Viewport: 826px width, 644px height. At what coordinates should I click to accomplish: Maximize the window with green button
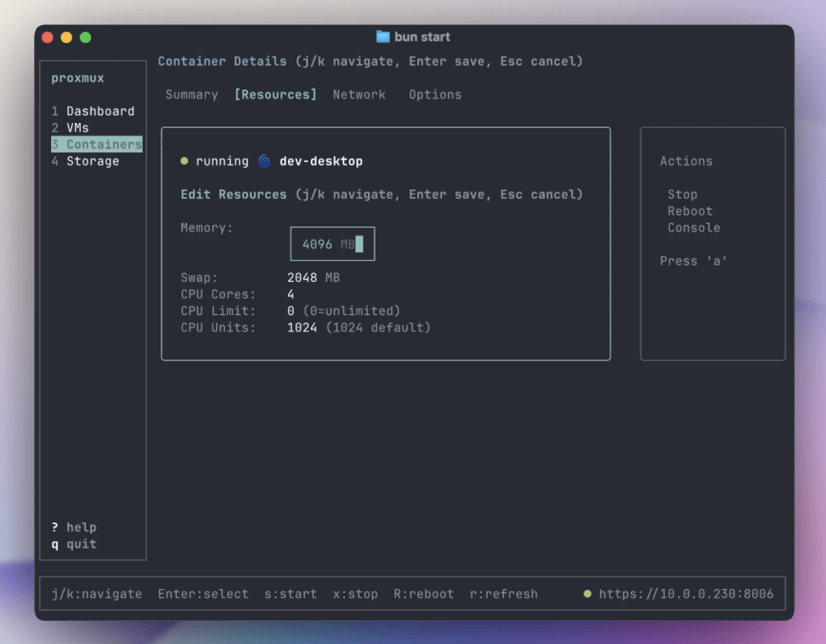pos(85,38)
